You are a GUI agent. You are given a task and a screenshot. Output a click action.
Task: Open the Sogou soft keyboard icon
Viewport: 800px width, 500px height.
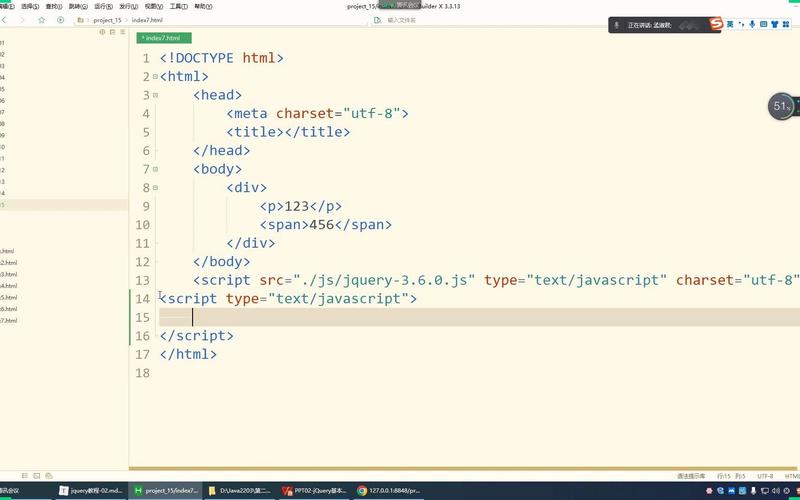763,24
